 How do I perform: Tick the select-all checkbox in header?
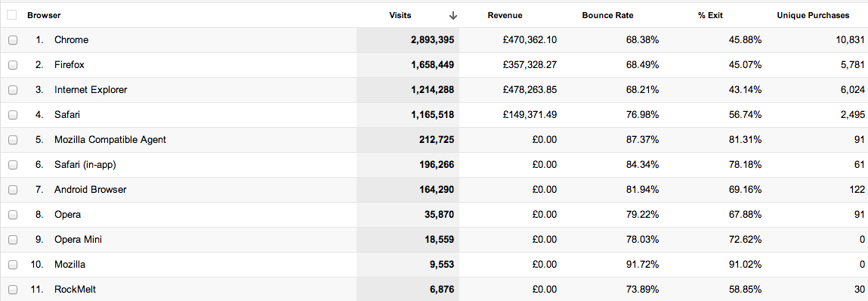pyautogui.click(x=11, y=15)
